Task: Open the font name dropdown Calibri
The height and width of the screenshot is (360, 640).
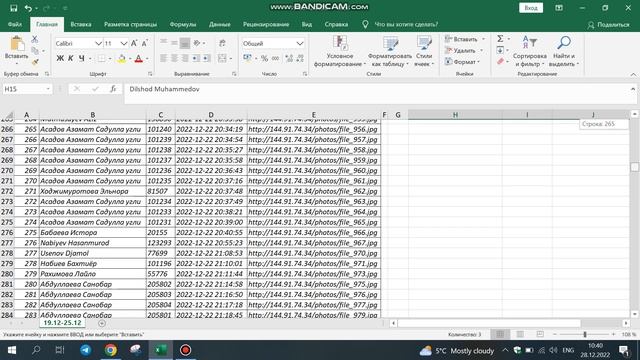Action: tap(98, 43)
